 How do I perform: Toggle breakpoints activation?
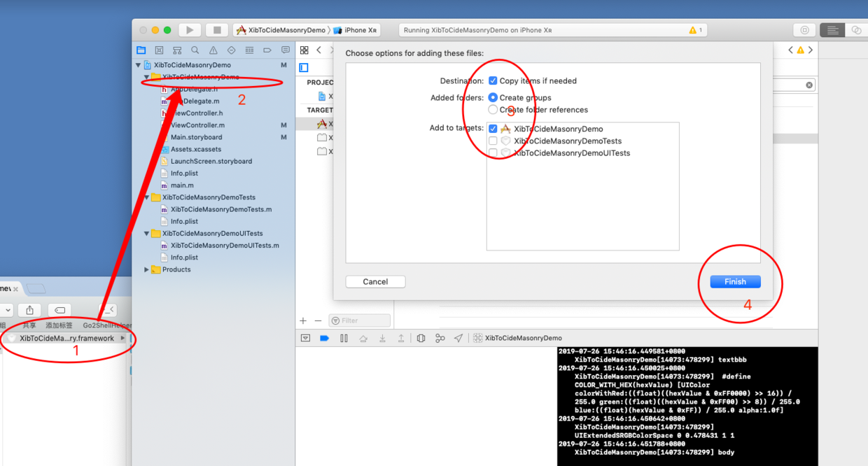(325, 338)
